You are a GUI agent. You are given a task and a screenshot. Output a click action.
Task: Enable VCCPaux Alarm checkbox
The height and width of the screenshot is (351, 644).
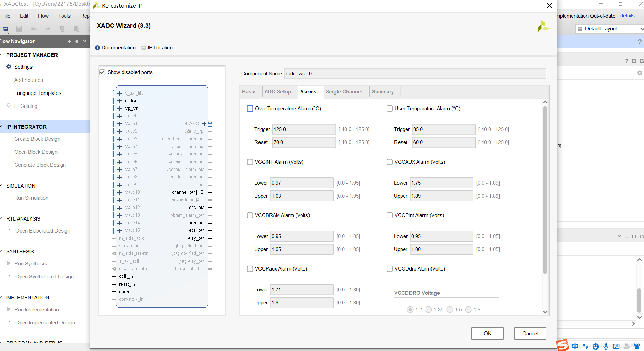tap(250, 269)
